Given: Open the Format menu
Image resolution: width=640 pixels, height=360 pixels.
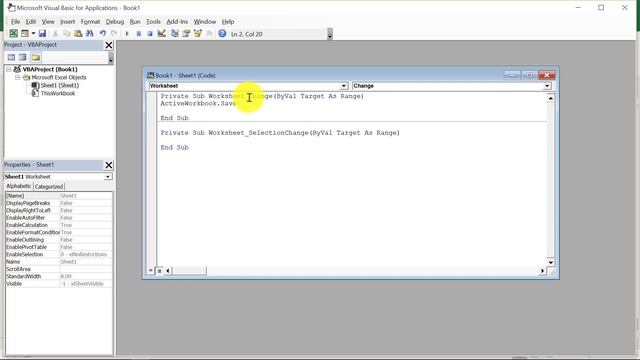Looking at the screenshot, I should 90,22.
